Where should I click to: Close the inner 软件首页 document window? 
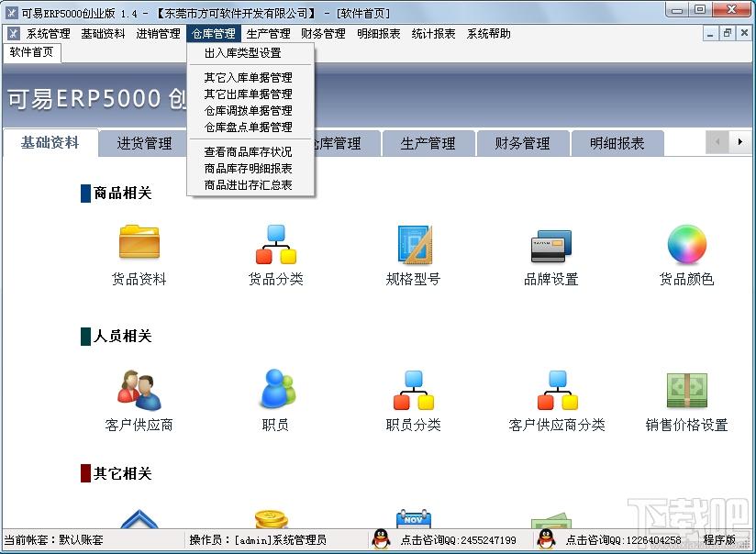click(x=744, y=33)
